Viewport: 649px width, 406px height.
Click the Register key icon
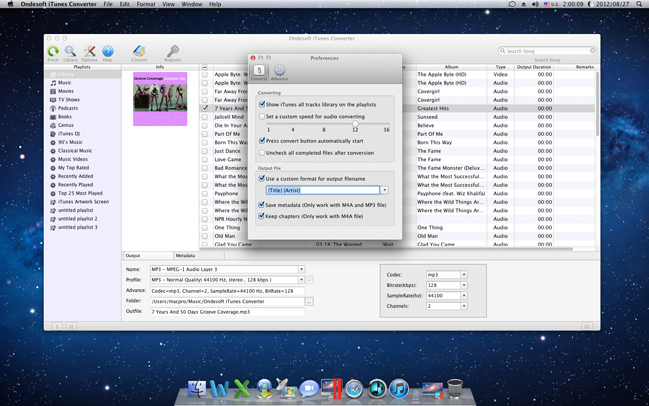(173, 51)
